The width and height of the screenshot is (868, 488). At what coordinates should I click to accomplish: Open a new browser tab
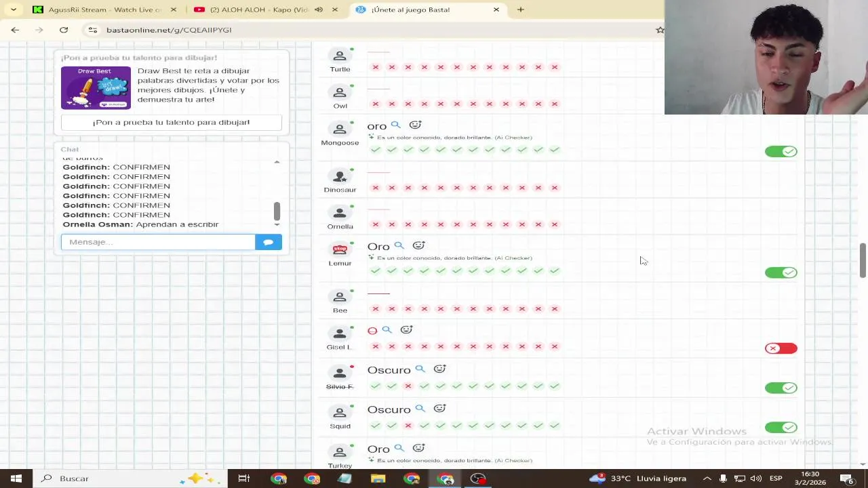click(x=521, y=9)
